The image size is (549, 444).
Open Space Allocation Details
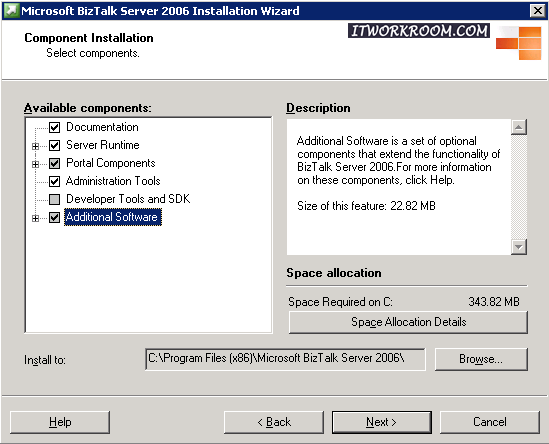(x=408, y=322)
